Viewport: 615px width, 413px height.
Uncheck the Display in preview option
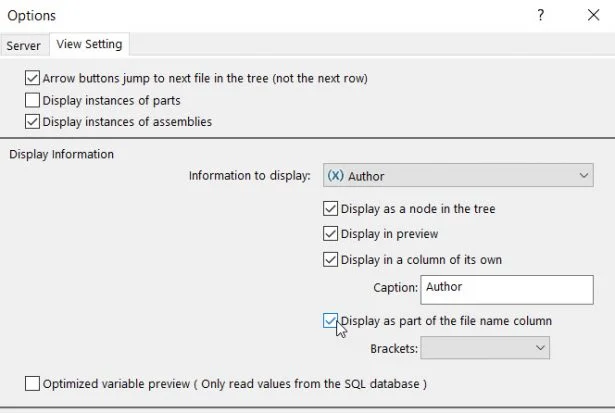[331, 234]
